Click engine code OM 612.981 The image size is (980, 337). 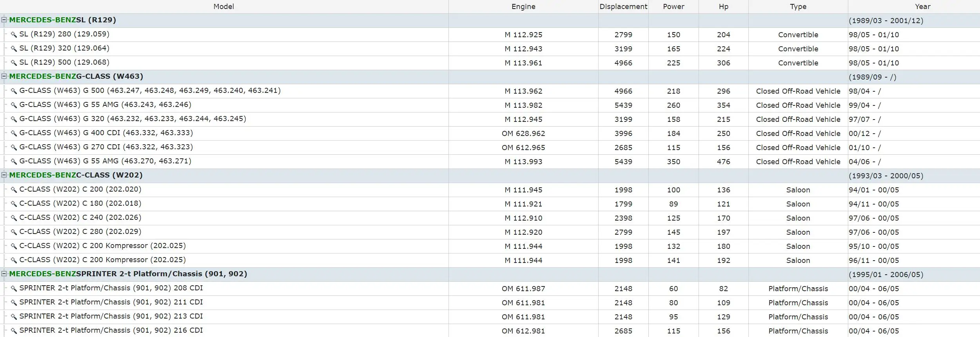pos(523,331)
